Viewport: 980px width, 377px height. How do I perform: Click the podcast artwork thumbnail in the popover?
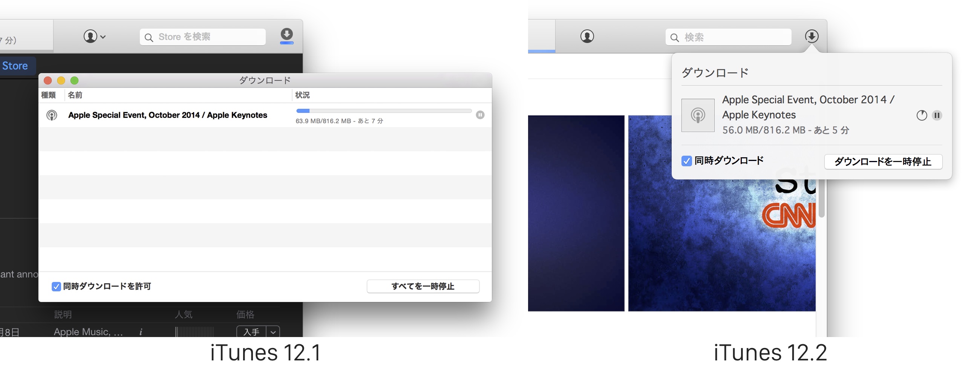698,115
